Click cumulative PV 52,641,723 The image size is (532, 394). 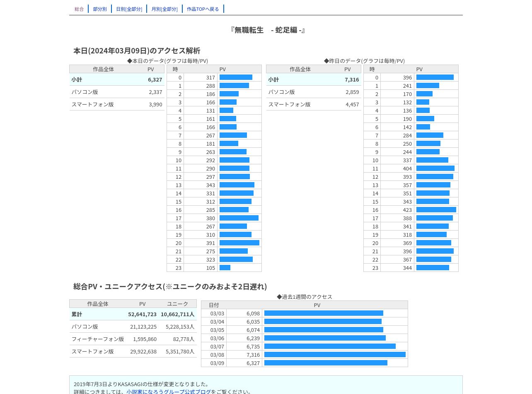(142, 314)
